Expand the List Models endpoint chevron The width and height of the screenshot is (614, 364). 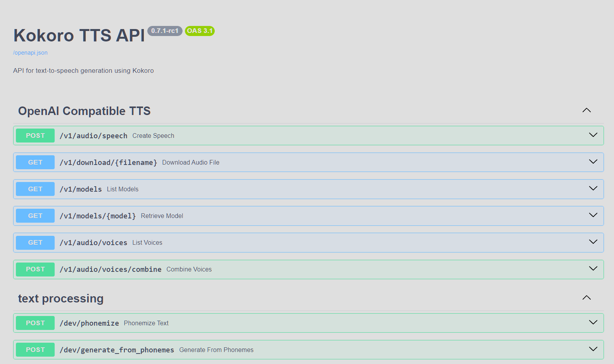coord(593,188)
